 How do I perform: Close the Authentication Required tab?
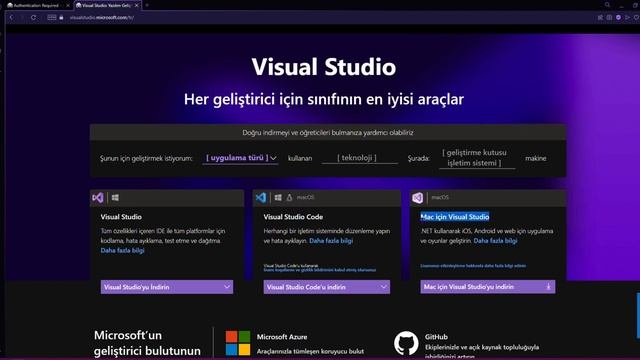pos(68,6)
